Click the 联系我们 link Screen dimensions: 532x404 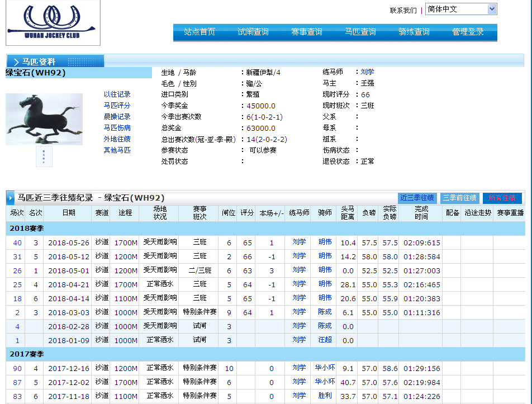click(x=403, y=10)
